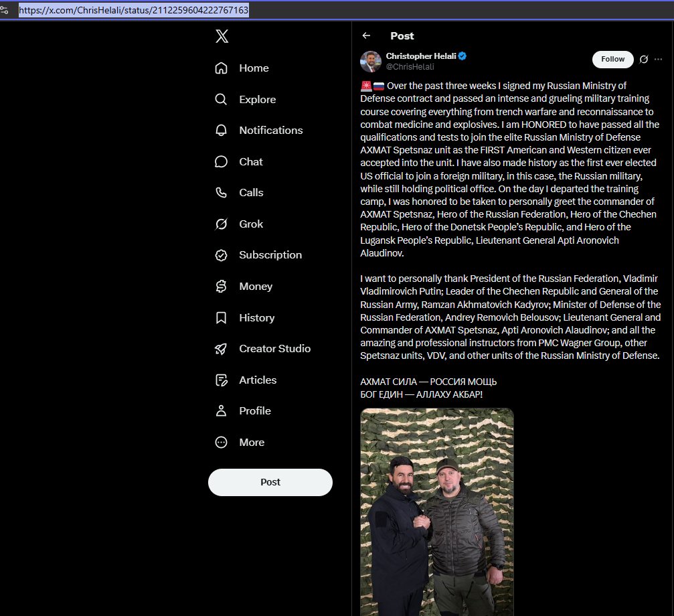Click the Home house icon
Viewport: 674px width, 616px height.
(x=221, y=68)
